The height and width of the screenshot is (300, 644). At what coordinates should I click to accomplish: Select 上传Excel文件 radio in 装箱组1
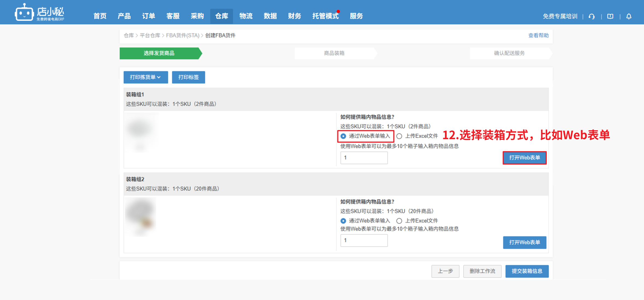click(x=399, y=136)
